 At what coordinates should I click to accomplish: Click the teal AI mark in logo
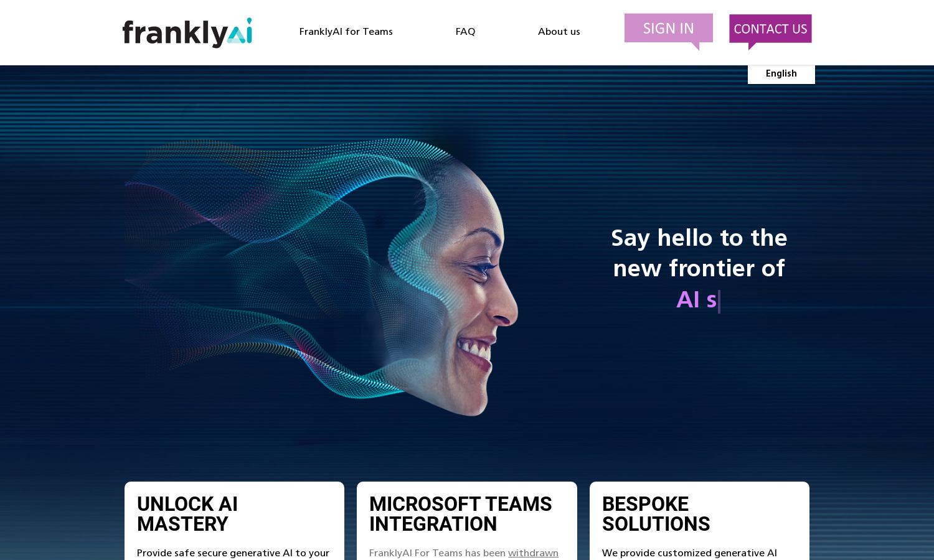tap(239, 31)
